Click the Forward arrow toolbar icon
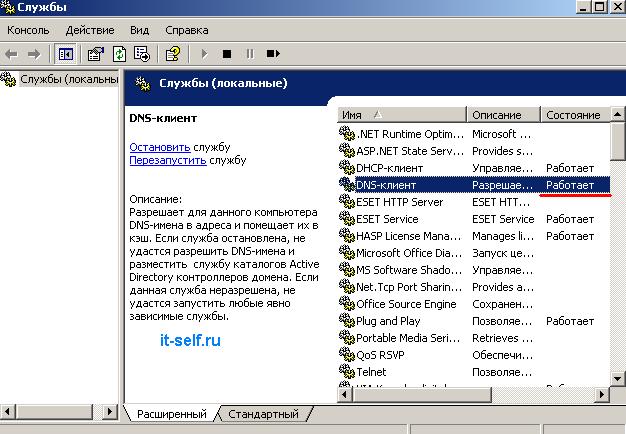Image resolution: width=626 pixels, height=434 pixels. point(34,54)
